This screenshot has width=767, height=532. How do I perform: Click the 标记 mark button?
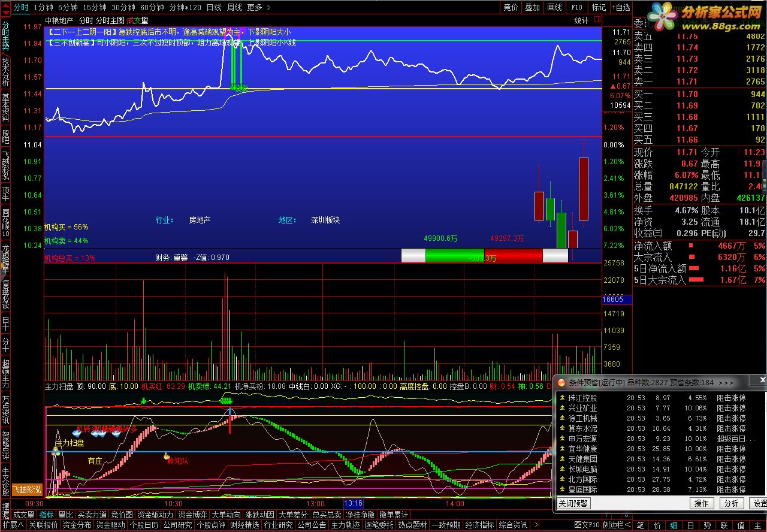click(x=599, y=7)
